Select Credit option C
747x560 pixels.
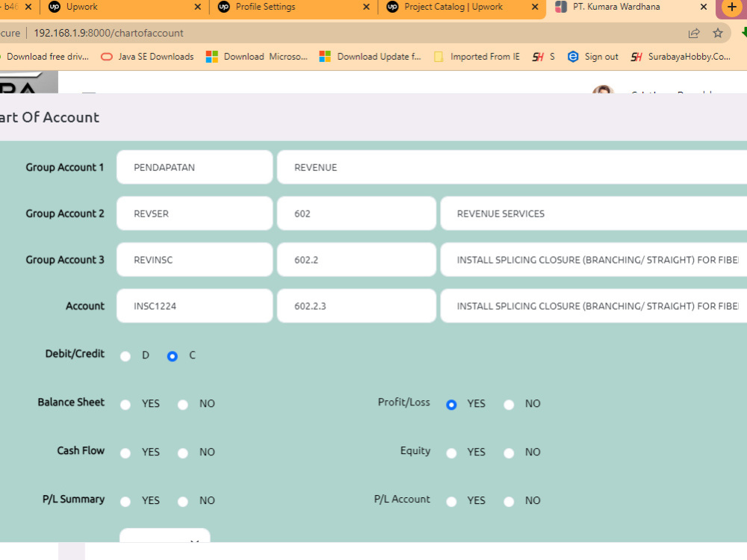[x=173, y=356]
